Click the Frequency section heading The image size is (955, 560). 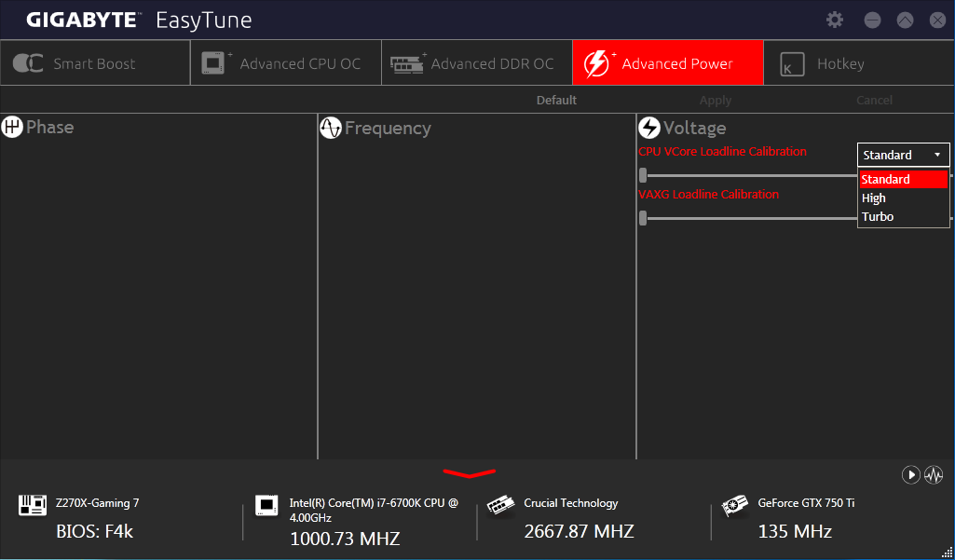click(388, 128)
